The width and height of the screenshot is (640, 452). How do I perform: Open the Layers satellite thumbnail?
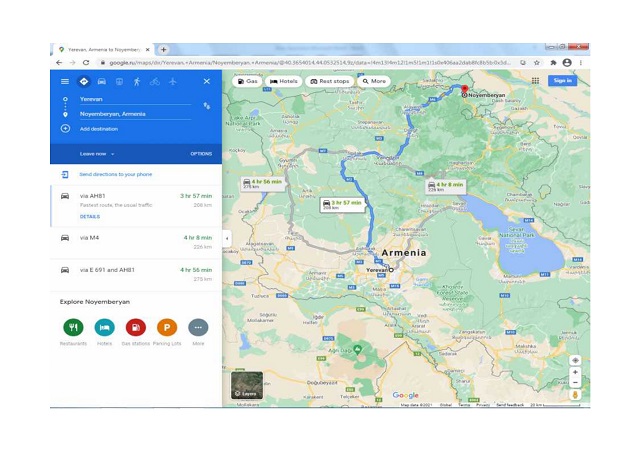(x=247, y=385)
